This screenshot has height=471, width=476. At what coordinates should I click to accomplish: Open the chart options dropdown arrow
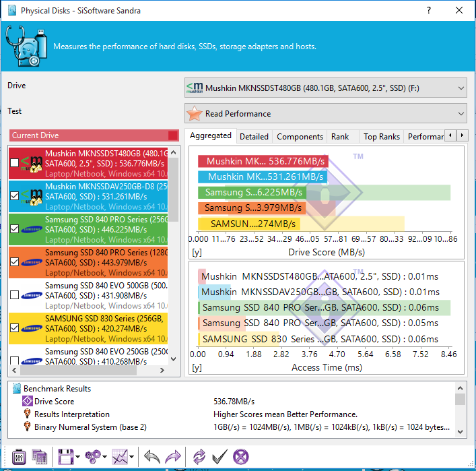coord(132,457)
